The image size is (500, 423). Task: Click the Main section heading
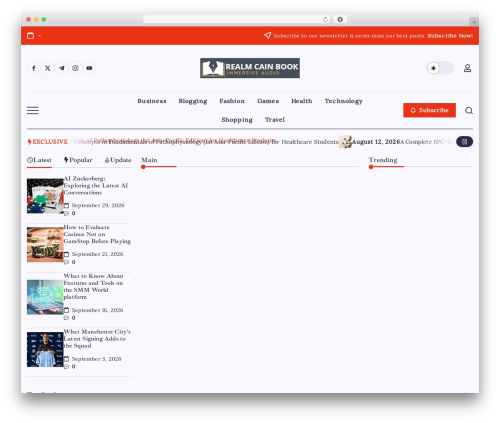pyautogui.click(x=149, y=160)
